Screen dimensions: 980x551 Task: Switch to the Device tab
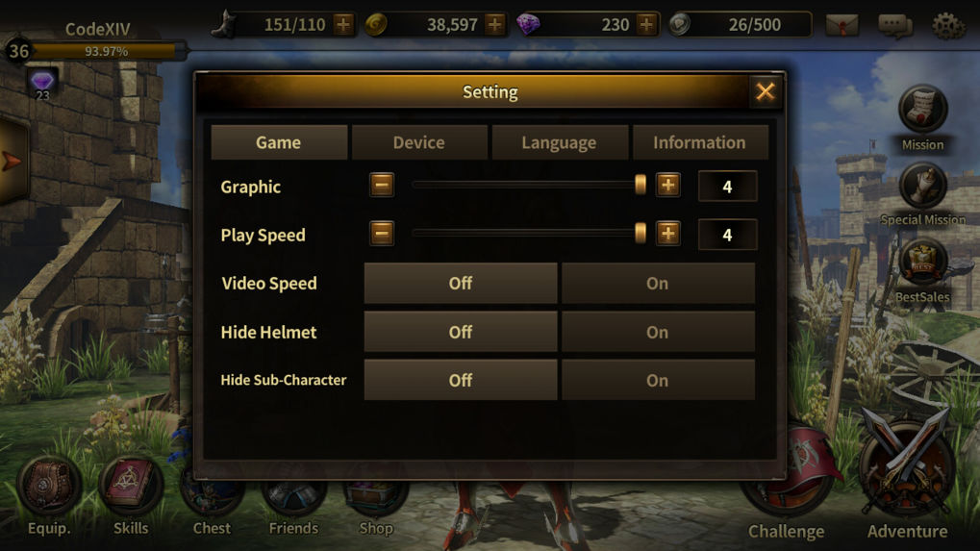coord(419,142)
